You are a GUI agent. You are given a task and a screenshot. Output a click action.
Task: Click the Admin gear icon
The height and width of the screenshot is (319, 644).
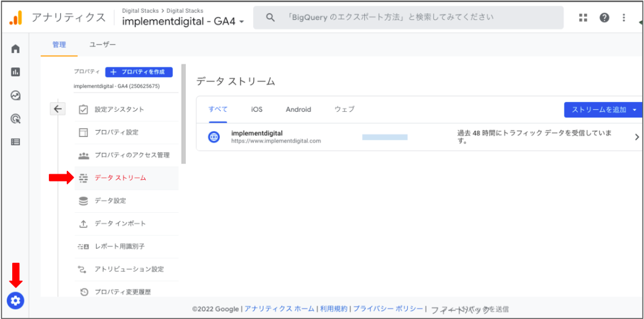(x=16, y=301)
